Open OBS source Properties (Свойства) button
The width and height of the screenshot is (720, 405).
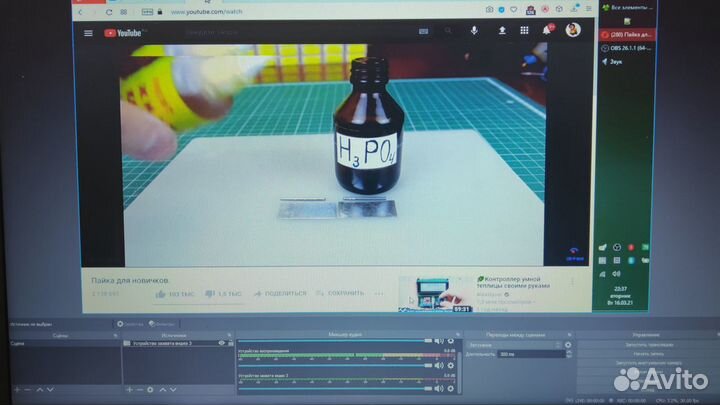(130, 324)
